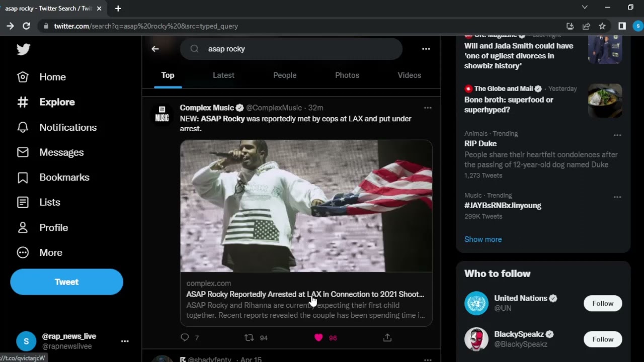This screenshot has width=644, height=362.
Task: Switch to the Videos tab
Action: (x=410, y=75)
